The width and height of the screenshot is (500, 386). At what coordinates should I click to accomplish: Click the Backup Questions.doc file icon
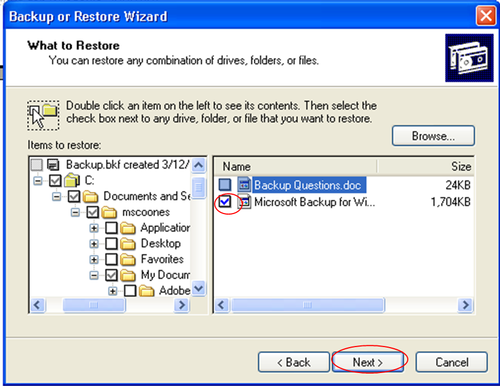pyautogui.click(x=244, y=185)
